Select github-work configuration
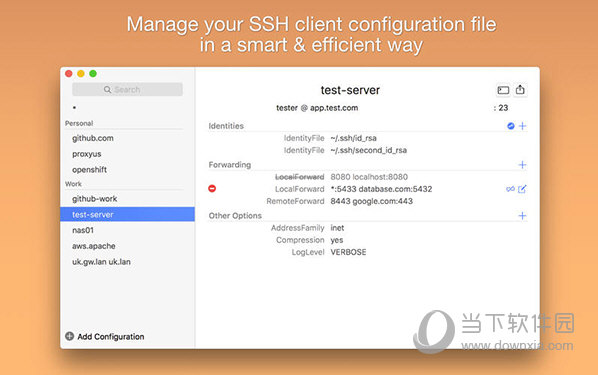This screenshot has width=598, height=375. [95, 199]
